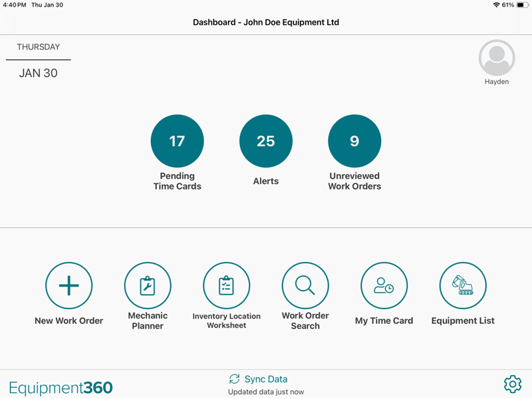
Task: Open the Inventory Location Worksheet icon
Action: pyautogui.click(x=226, y=285)
